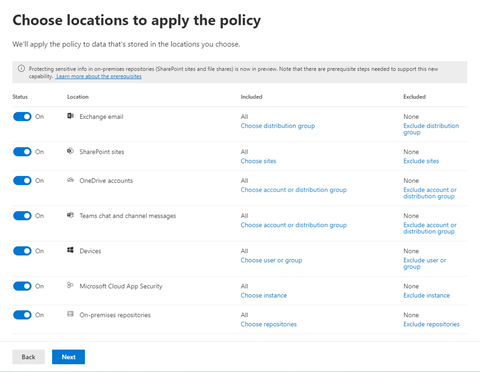The width and height of the screenshot is (480, 372).
Task: Click the info icon in the notice banner
Action: (x=21, y=69)
